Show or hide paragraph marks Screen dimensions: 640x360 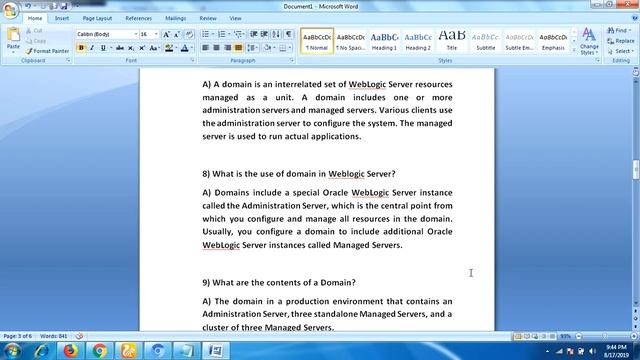click(x=289, y=34)
